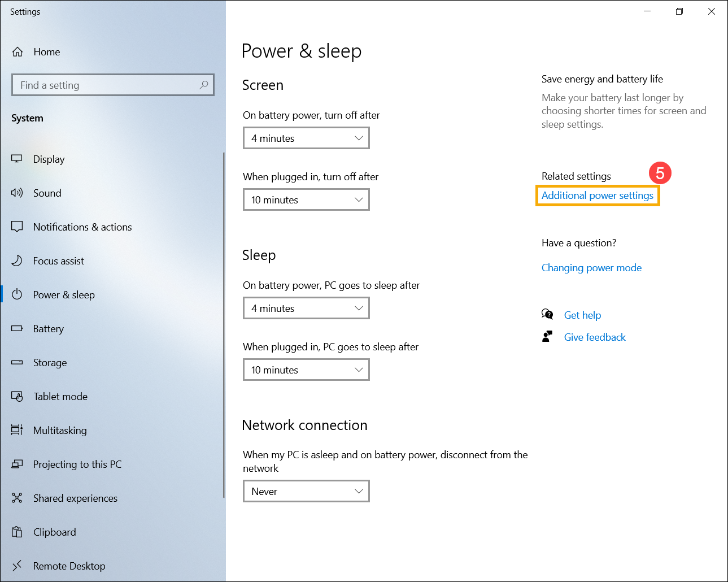This screenshot has width=728, height=582.
Task: Click the Shared experiences icon
Action: point(17,498)
